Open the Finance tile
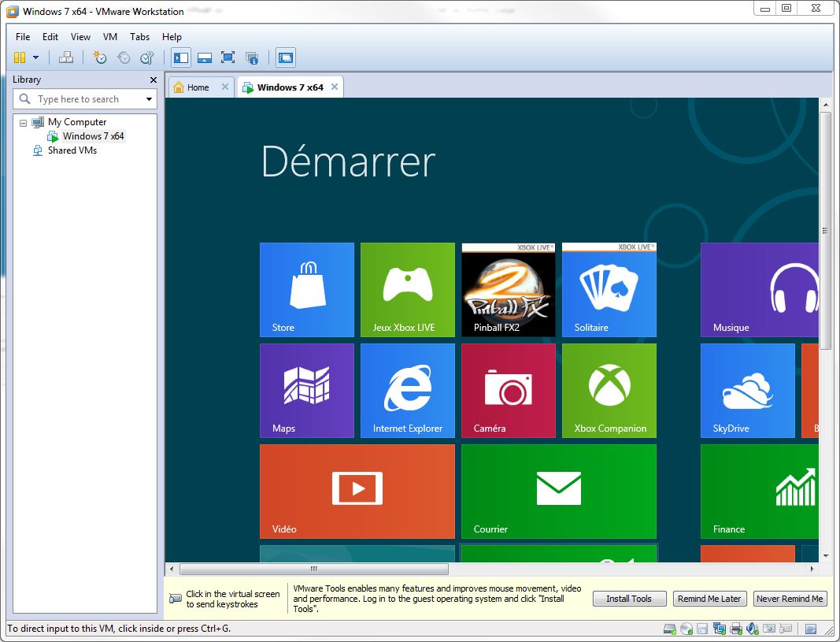Viewport: 840px width, 642px height. (x=760, y=492)
